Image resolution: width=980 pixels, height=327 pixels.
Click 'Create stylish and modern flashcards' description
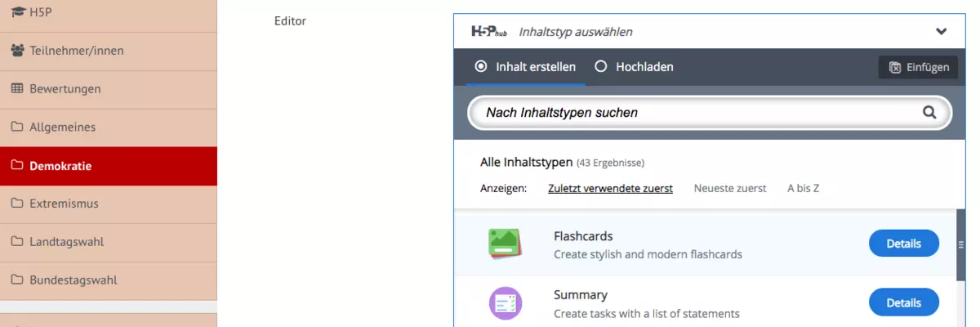(648, 254)
